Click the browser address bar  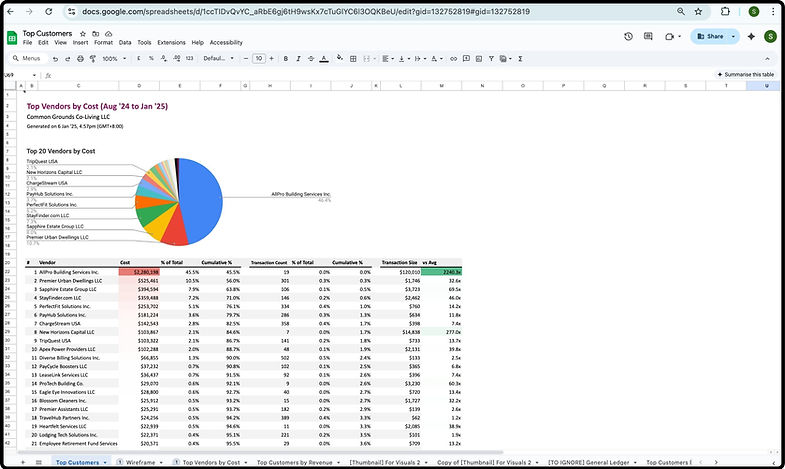(x=375, y=12)
